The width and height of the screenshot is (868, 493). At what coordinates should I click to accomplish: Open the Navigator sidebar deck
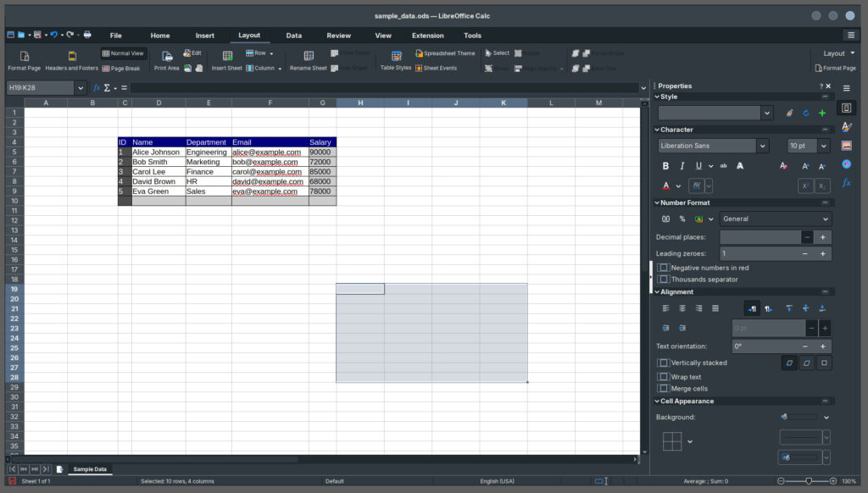point(846,164)
